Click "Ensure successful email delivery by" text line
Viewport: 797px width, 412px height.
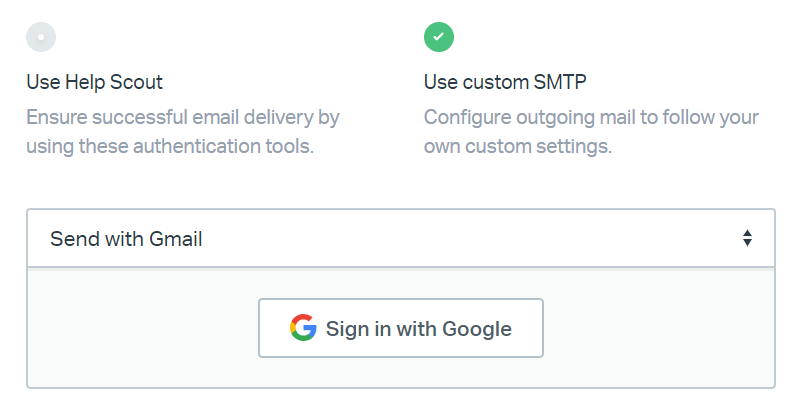pos(183,118)
